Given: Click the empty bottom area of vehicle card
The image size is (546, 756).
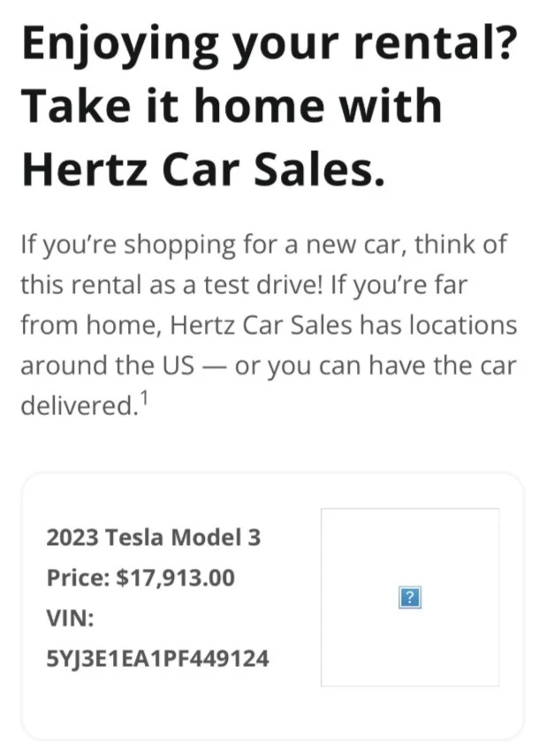Looking at the screenshot, I should (x=272, y=713).
